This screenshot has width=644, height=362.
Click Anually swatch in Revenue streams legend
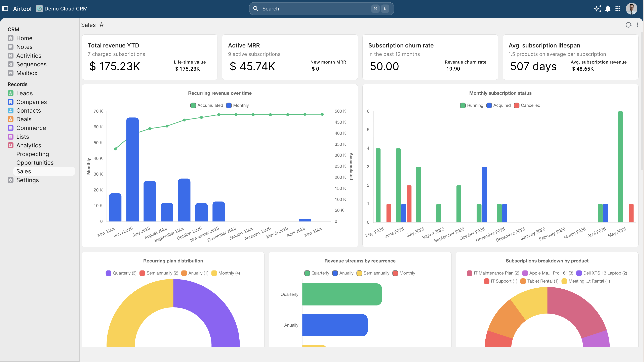pos(335,273)
